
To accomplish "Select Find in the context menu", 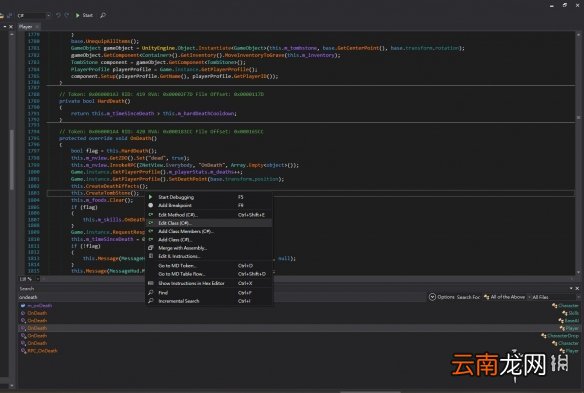I will (209, 293).
